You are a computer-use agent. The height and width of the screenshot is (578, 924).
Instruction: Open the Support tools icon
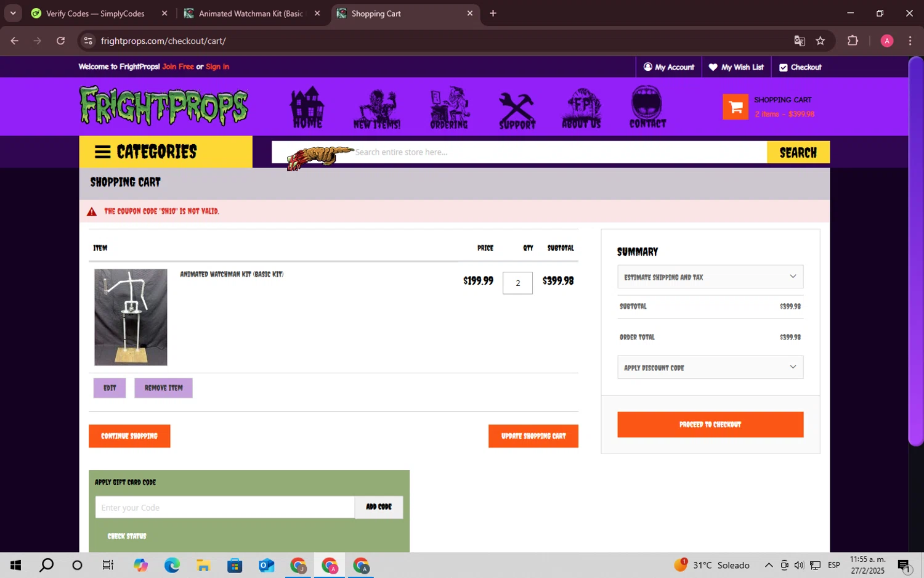coord(517,110)
